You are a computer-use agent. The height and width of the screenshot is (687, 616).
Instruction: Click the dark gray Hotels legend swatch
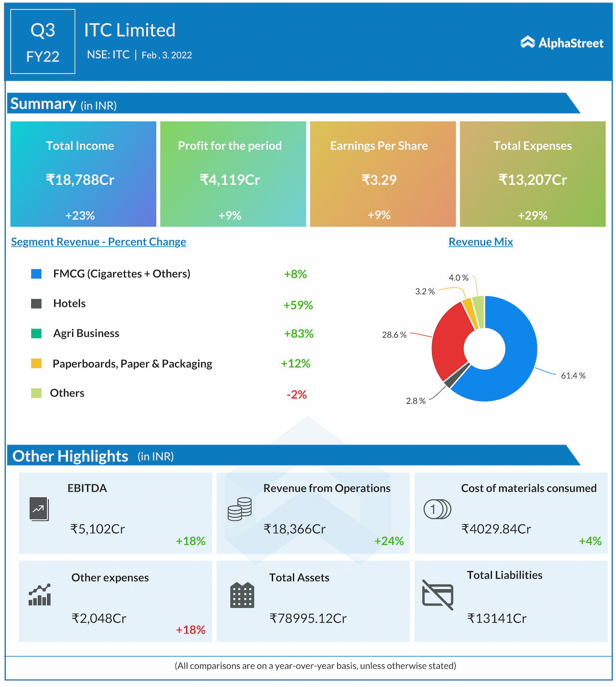36,304
